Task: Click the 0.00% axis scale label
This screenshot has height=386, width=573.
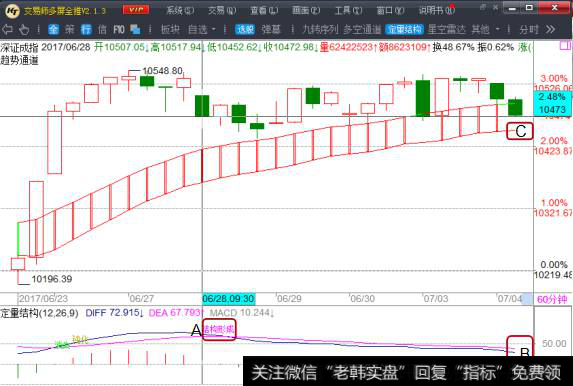Action: pos(554,265)
